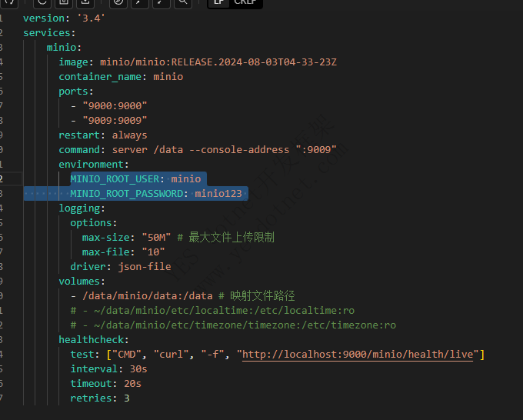
Task: Click the "CMD" string in test array
Action: (x=127, y=355)
